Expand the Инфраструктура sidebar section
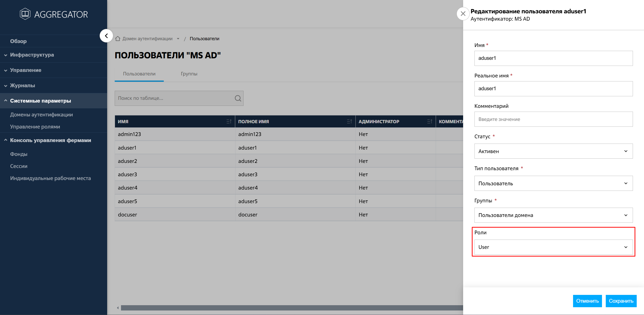This screenshot has height=315, width=644. pyautogui.click(x=32, y=55)
